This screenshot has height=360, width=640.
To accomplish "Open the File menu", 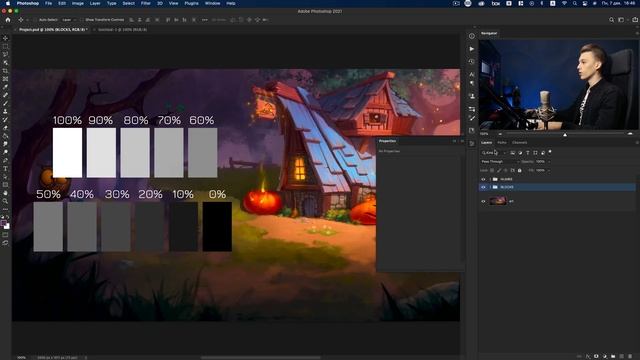I will (x=48, y=3).
